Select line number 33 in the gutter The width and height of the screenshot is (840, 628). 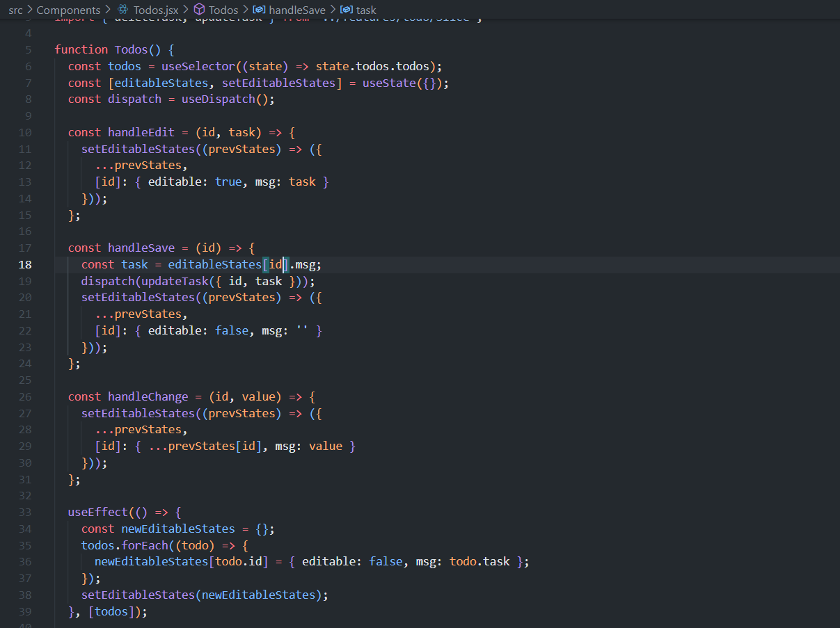pyautogui.click(x=25, y=512)
